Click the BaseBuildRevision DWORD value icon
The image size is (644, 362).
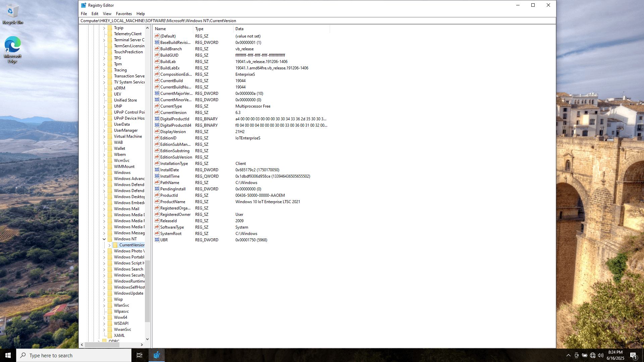[157, 43]
